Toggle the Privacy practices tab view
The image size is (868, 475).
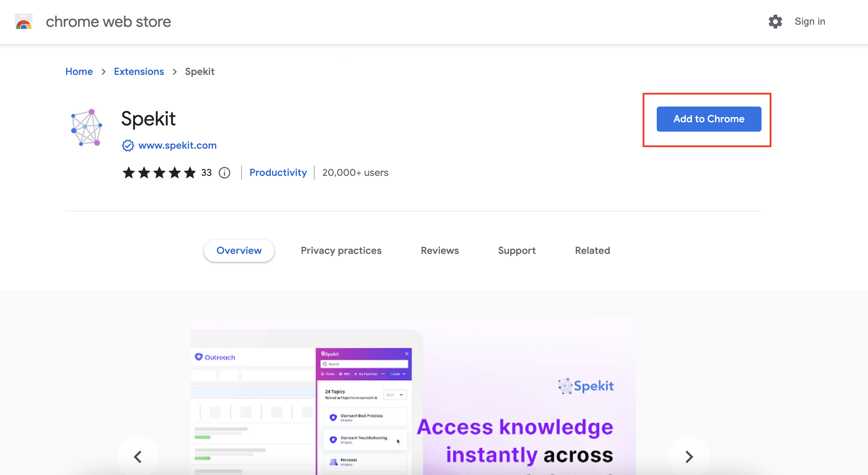341,250
